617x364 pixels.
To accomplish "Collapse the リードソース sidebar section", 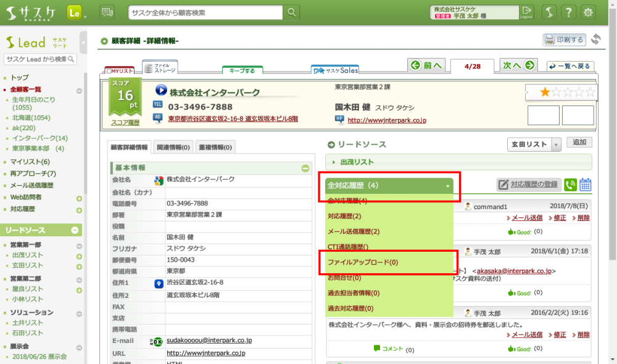I will click(x=75, y=230).
